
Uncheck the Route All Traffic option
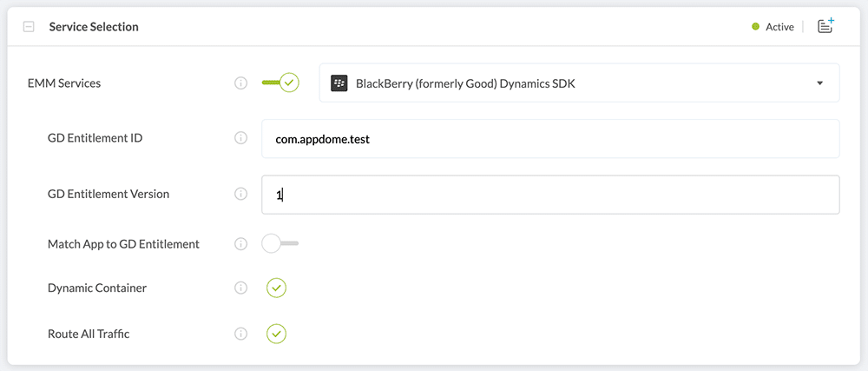pos(276,334)
